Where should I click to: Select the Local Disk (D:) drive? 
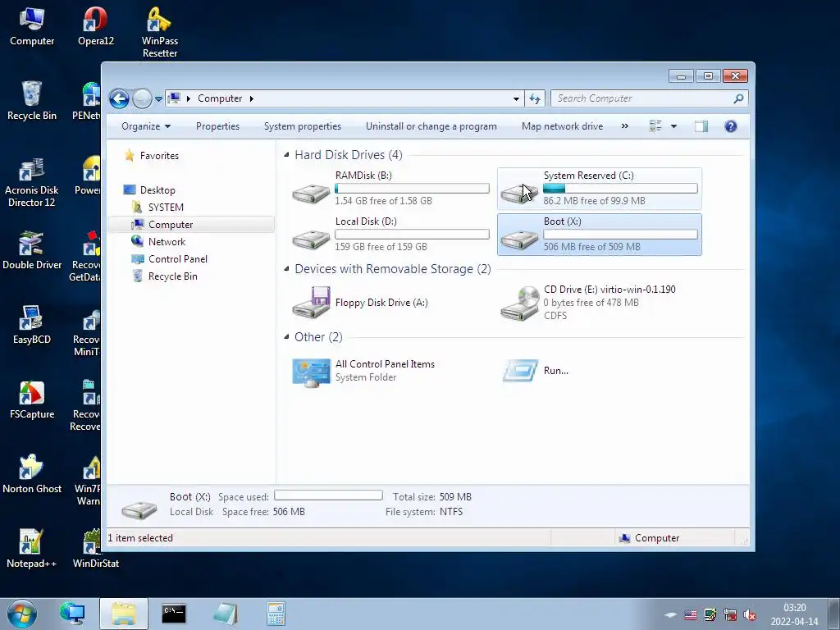tap(390, 234)
